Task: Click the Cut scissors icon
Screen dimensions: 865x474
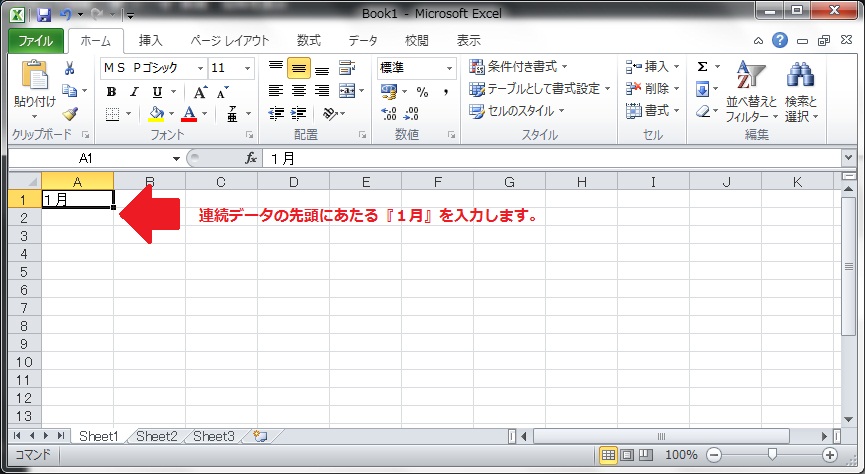Action: (70, 68)
